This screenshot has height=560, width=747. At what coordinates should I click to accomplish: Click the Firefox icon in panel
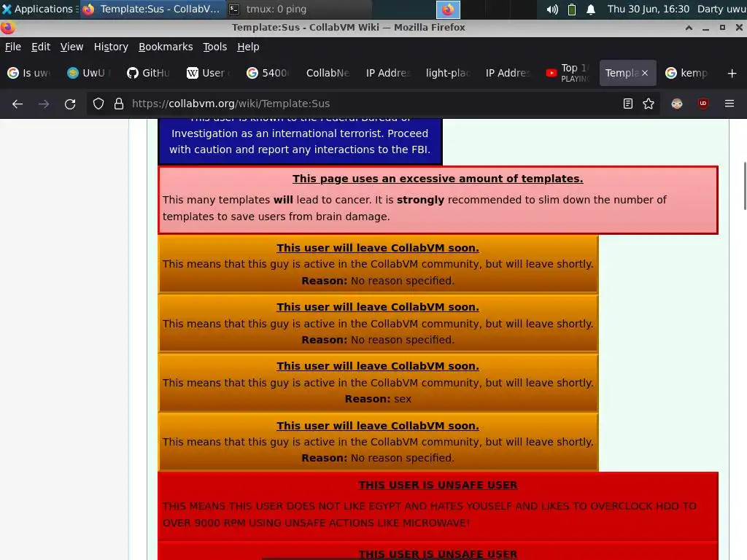448,9
